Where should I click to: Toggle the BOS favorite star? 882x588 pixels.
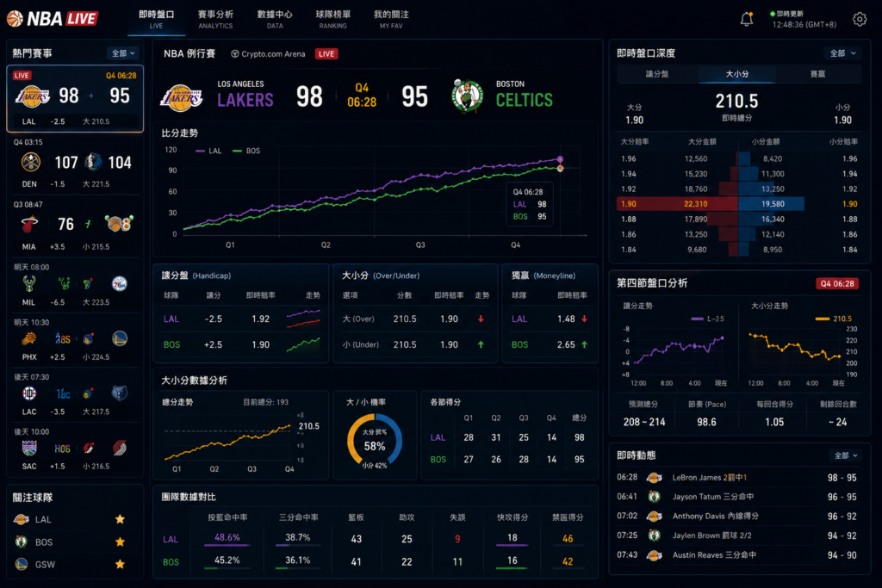120,542
